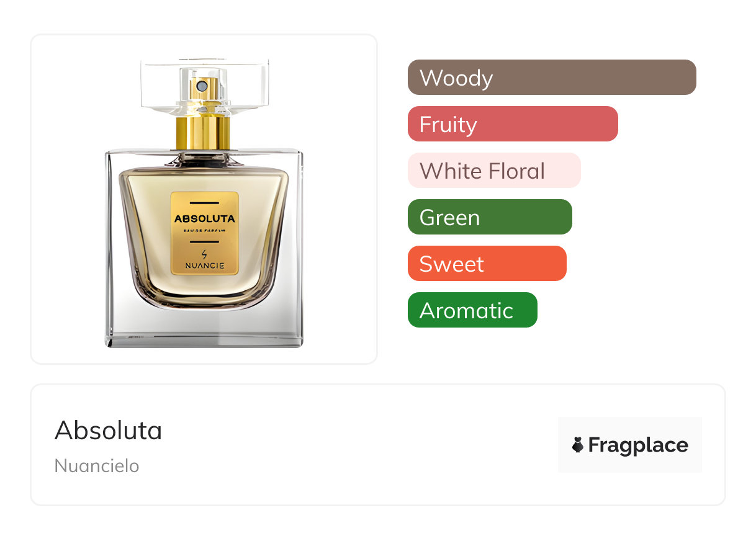
Task: Select the Green accord bar
Action: [490, 217]
